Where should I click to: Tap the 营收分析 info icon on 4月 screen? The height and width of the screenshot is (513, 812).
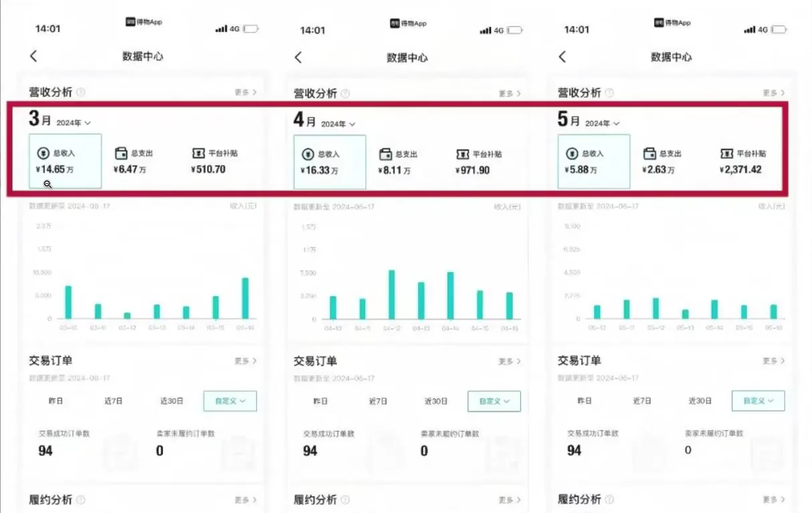click(345, 94)
